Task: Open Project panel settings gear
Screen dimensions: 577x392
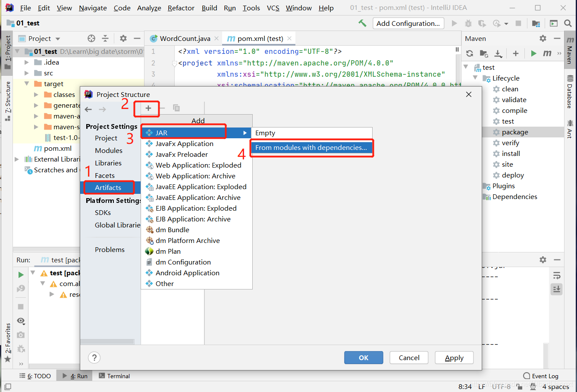Action: (x=123, y=38)
